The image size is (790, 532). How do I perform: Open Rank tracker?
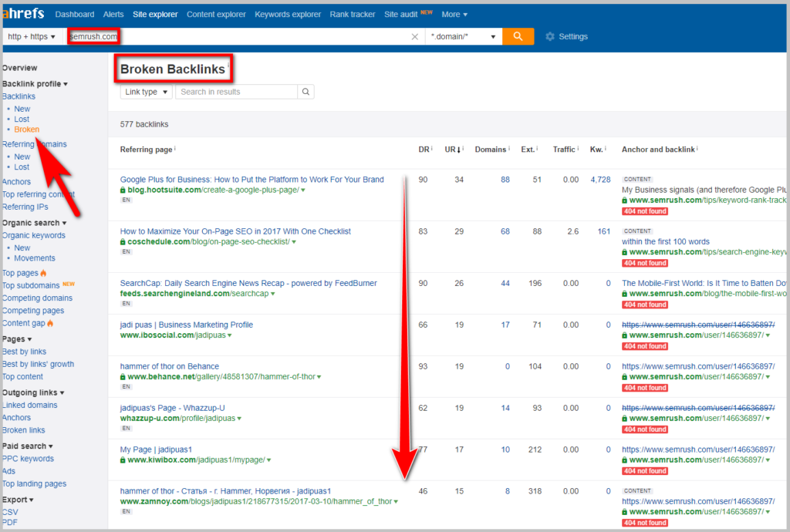[x=353, y=15]
